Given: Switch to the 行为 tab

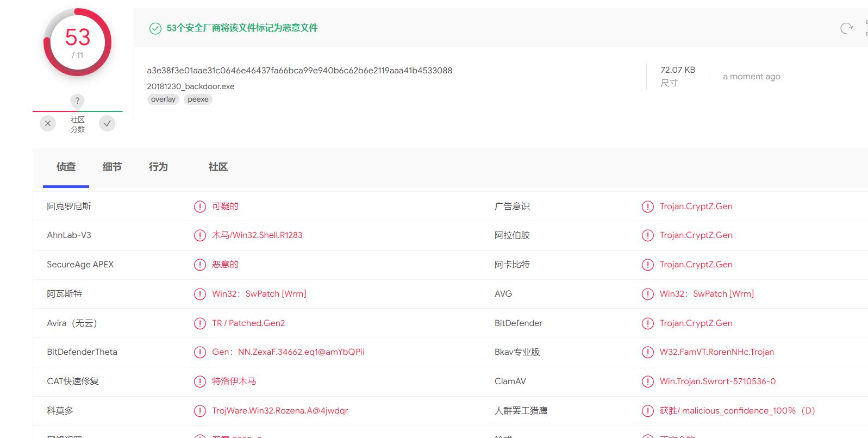Looking at the screenshot, I should [158, 167].
